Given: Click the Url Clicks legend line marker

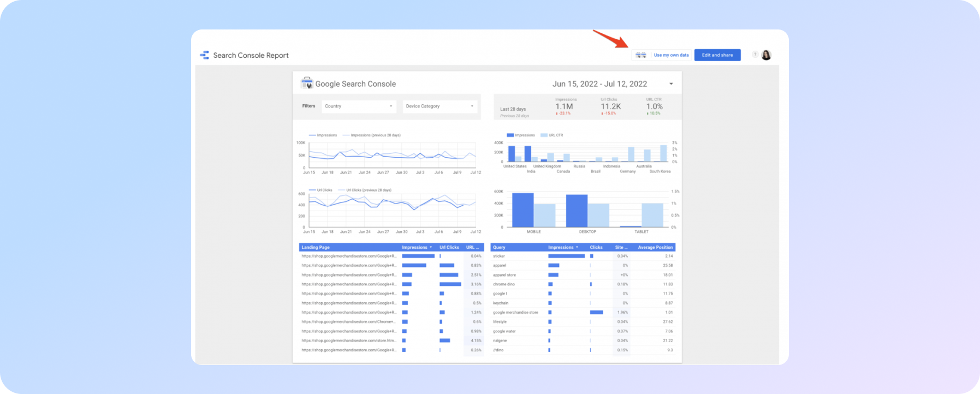Looking at the screenshot, I should [312, 190].
